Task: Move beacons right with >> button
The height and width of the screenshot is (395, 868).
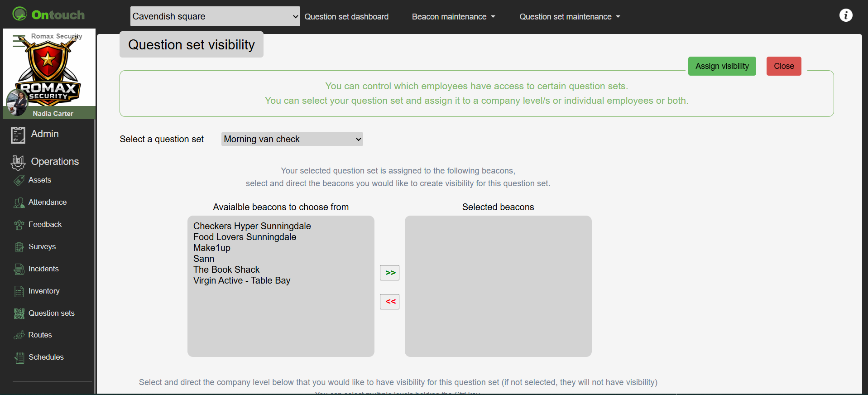Action: [x=389, y=273]
